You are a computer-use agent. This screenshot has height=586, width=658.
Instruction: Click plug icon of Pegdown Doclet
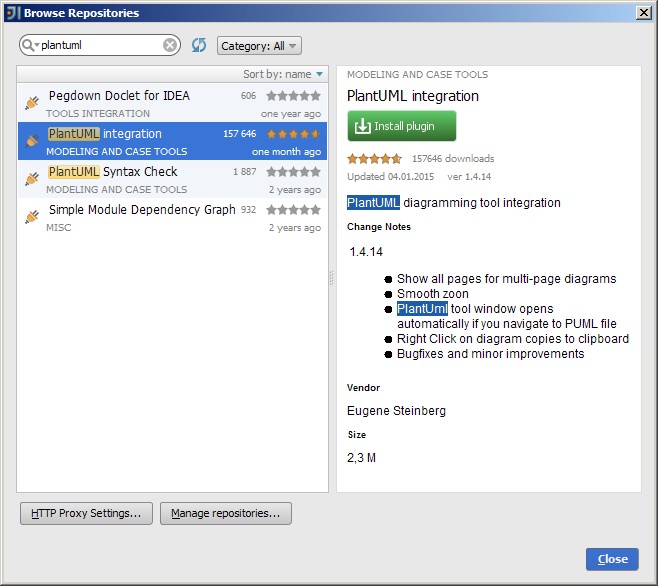click(x=32, y=102)
